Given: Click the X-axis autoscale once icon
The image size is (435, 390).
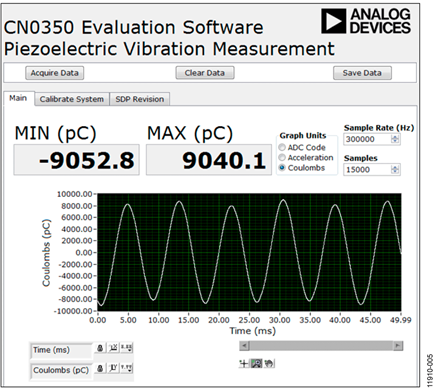Looking at the screenshot, I should [x=113, y=348].
